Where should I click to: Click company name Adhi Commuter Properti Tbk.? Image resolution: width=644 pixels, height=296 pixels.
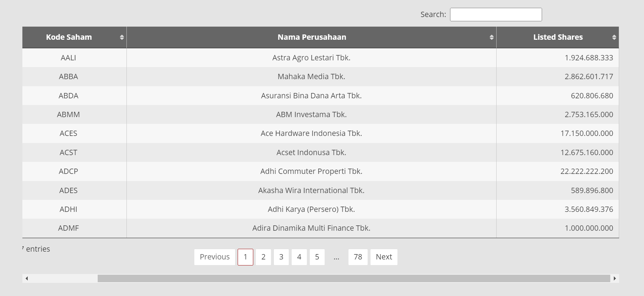point(312,171)
